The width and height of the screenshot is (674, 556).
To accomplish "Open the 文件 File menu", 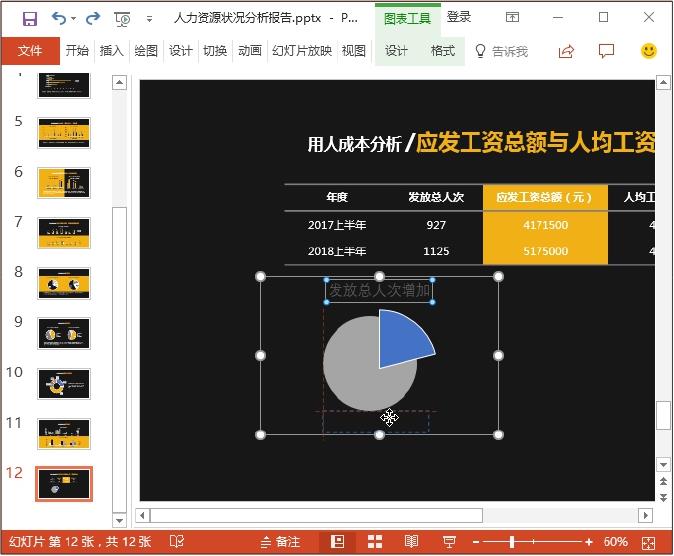I will tap(30, 51).
